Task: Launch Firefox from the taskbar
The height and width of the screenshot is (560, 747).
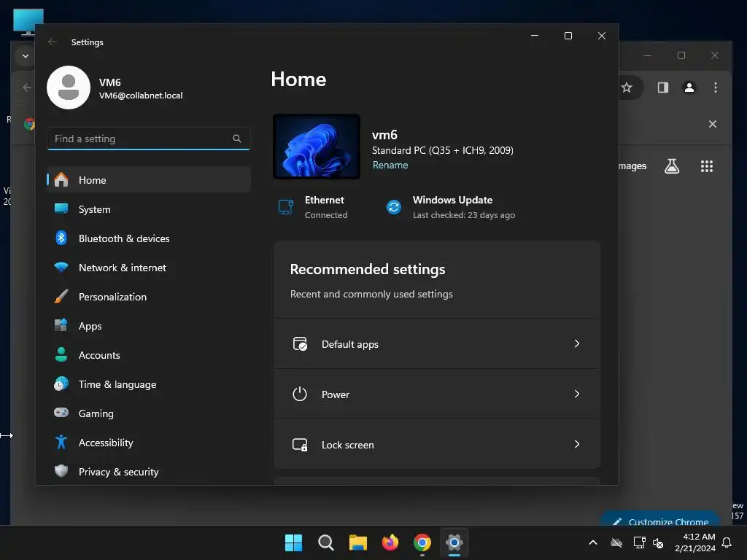Action: click(390, 542)
